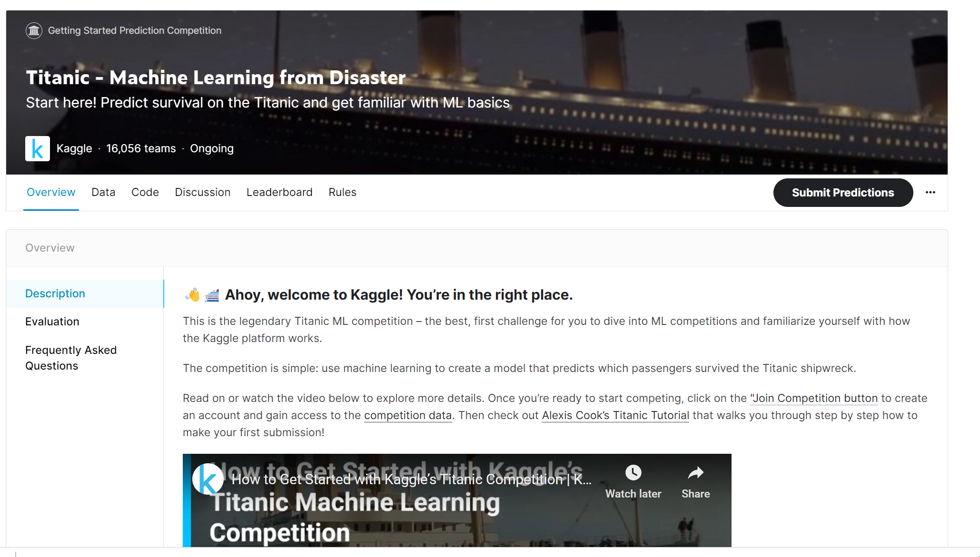
Task: Open the three-dot more options menu
Action: 930,193
